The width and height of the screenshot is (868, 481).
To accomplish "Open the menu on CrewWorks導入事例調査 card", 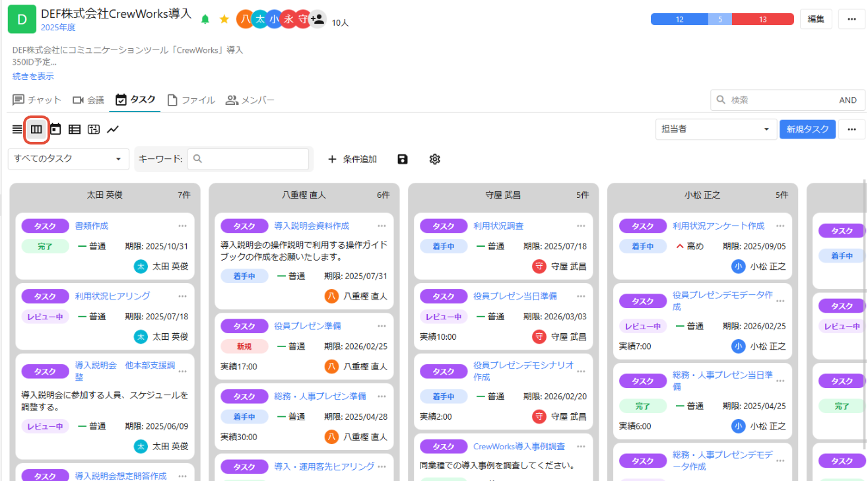I will pyautogui.click(x=581, y=447).
